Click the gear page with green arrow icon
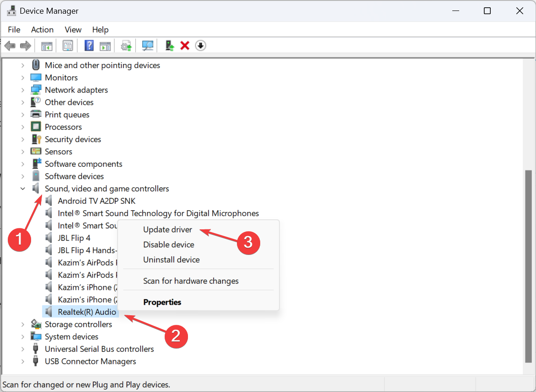Viewport: 536px width, 392px height. tap(127, 46)
